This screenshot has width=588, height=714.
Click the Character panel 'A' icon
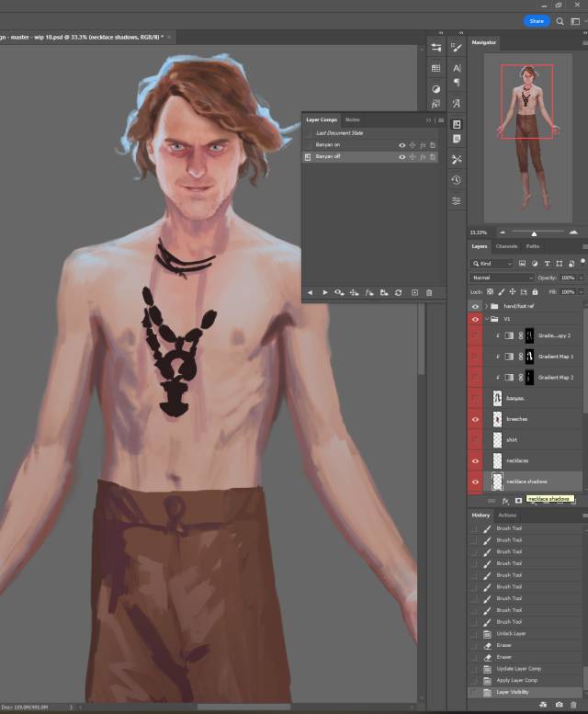click(x=457, y=67)
